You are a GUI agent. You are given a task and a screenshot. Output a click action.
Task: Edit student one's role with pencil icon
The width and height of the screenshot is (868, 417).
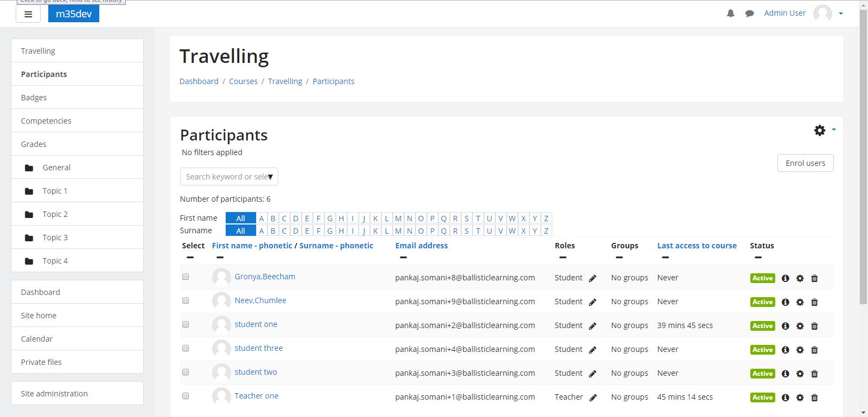(x=592, y=326)
